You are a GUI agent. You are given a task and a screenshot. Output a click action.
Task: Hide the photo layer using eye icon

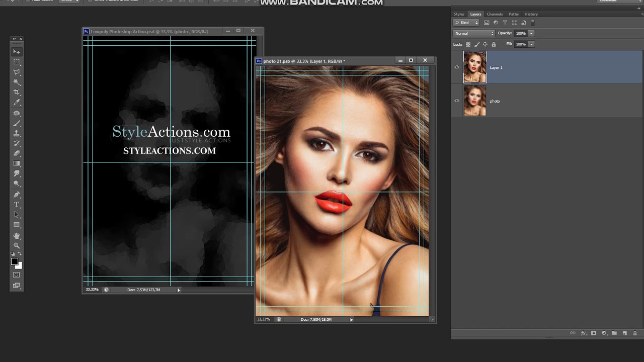(x=457, y=101)
